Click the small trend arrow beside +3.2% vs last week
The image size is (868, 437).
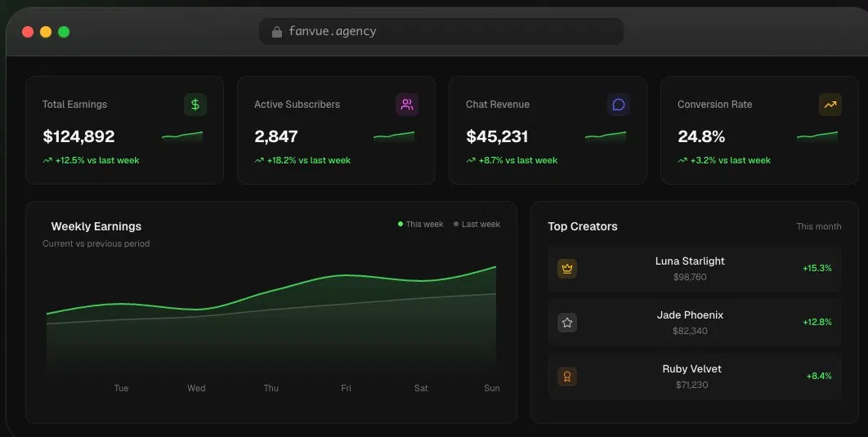(682, 160)
